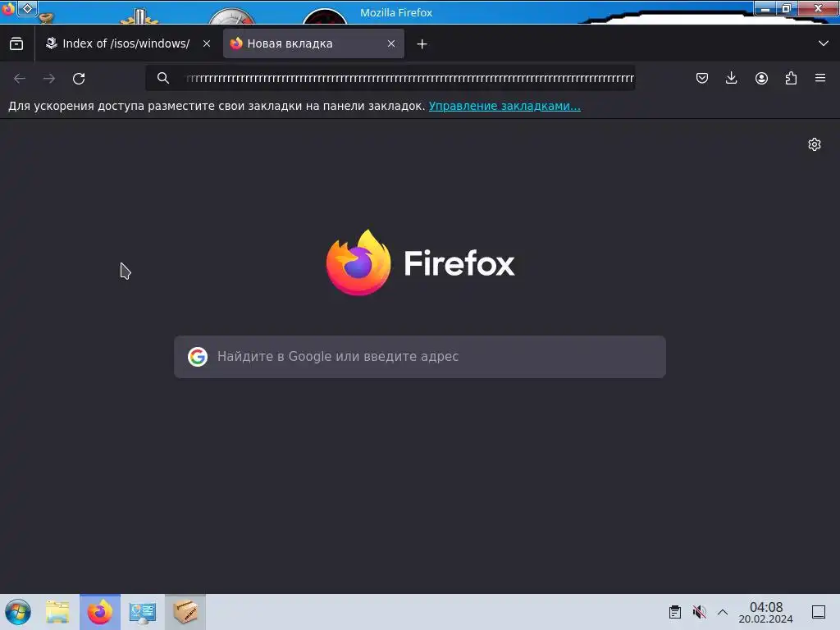
Task: Open window menu Firefox icon in title bar
Action: 8,8
